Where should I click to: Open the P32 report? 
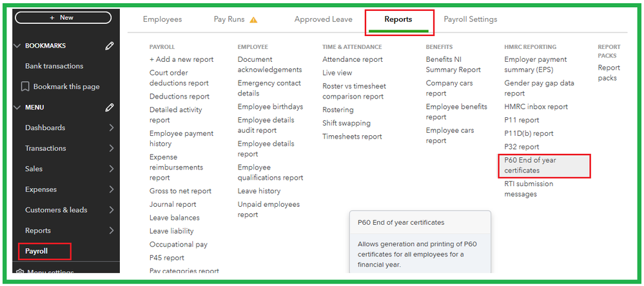pyautogui.click(x=522, y=147)
